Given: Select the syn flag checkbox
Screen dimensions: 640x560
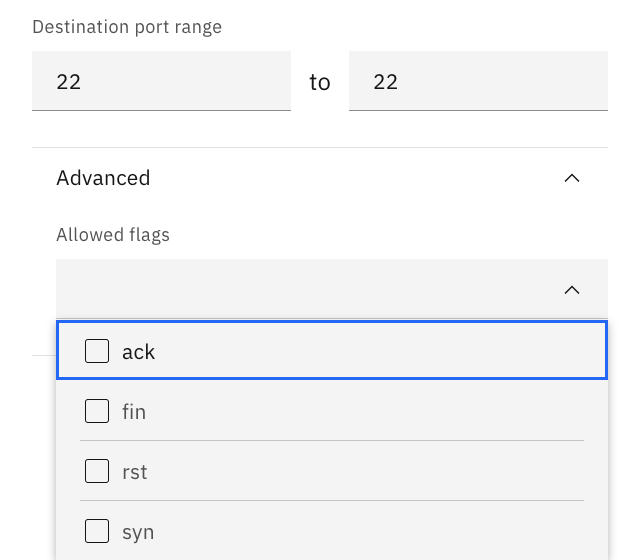Looking at the screenshot, I should [97, 531].
